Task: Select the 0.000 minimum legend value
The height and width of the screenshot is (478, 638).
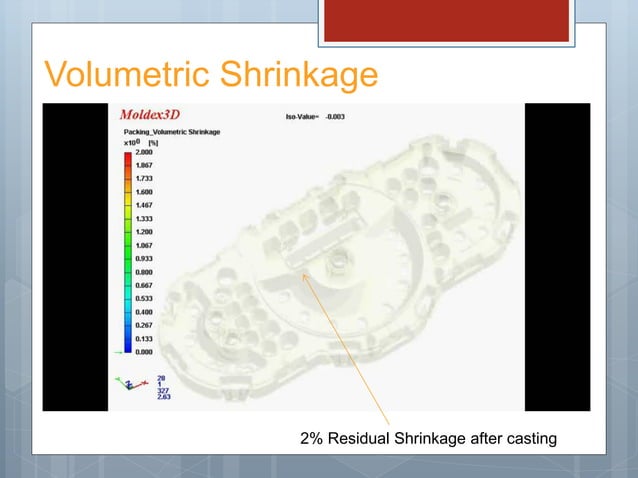Action: pyautogui.click(x=144, y=352)
